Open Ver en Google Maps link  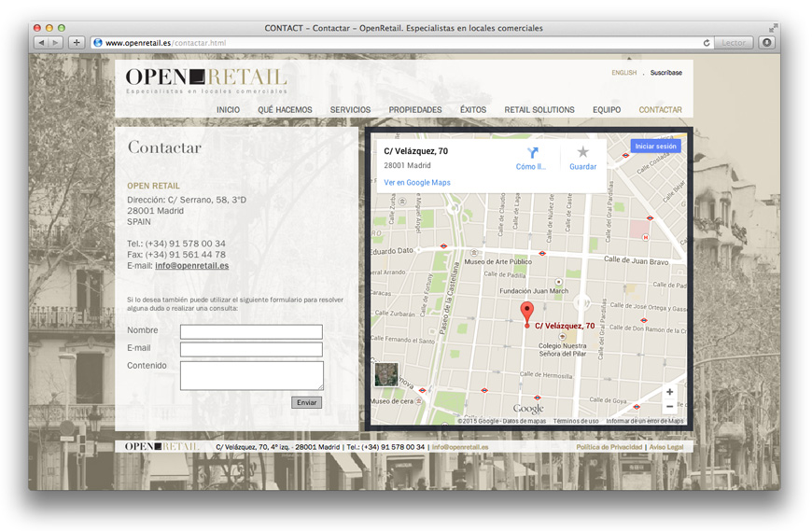point(417,183)
